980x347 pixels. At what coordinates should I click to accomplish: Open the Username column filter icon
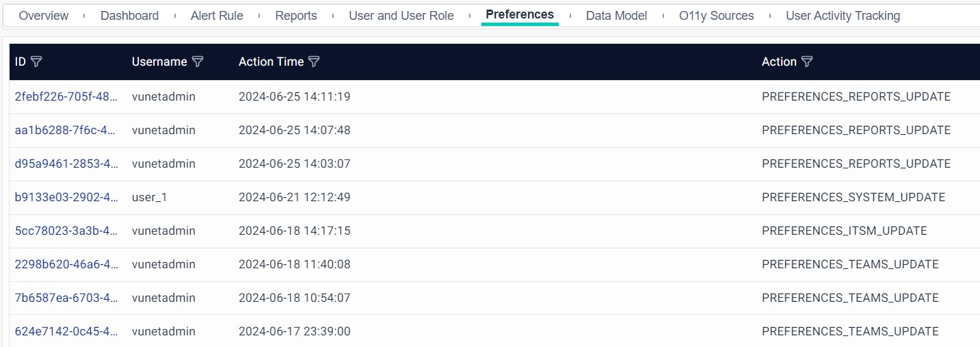pos(198,62)
